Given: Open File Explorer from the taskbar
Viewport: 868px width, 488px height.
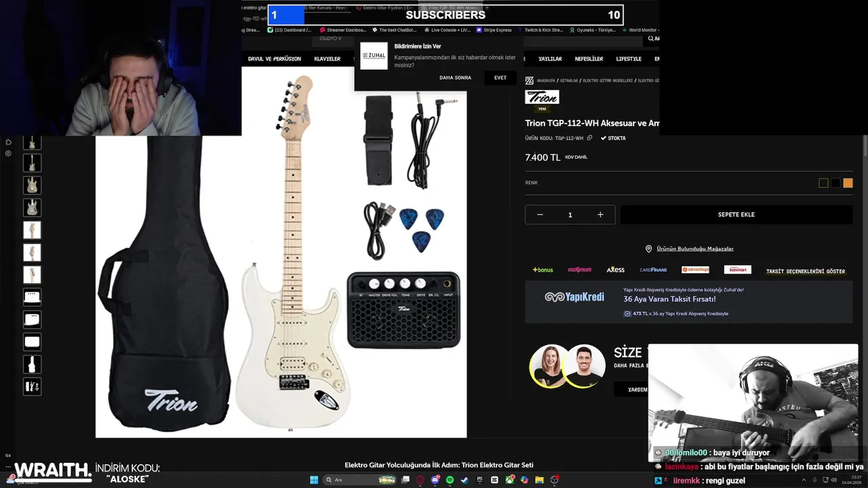Looking at the screenshot, I should [539, 480].
